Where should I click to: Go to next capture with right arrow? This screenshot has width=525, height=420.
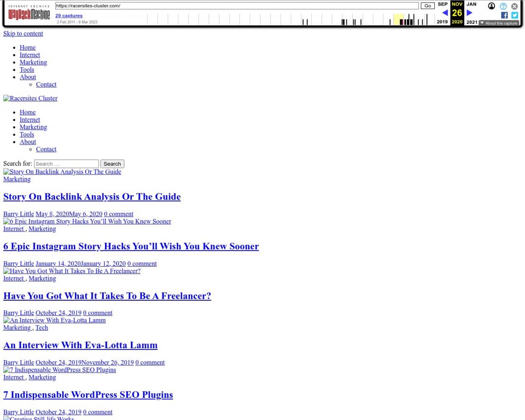470,13
